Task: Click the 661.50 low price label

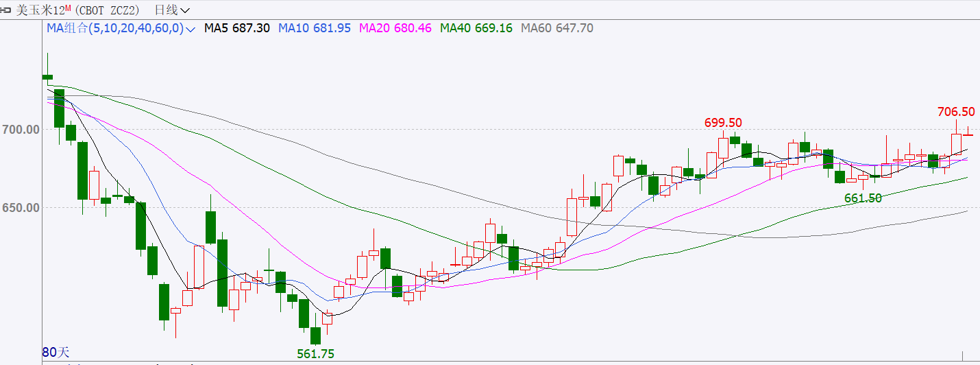Action: 863,198
